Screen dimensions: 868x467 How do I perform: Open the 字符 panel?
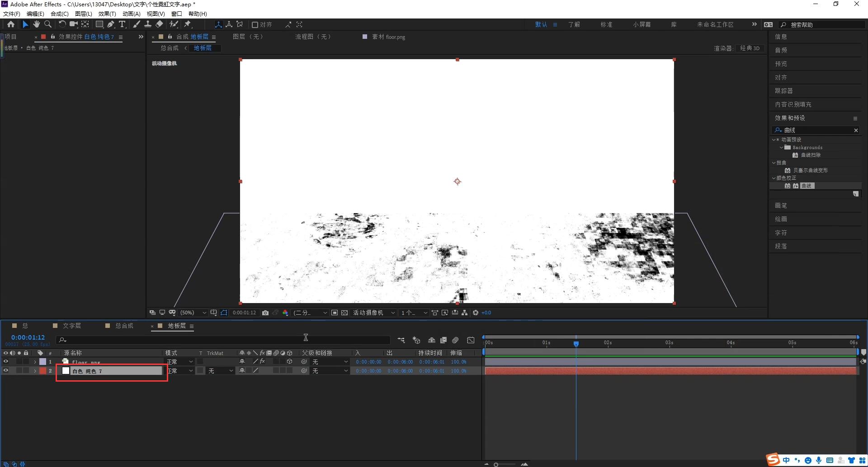point(781,233)
